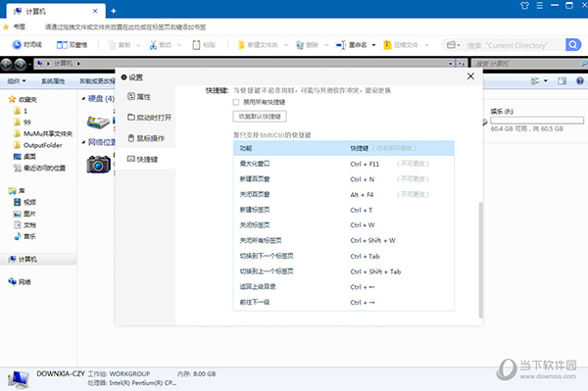Open a new tab with plus button
588x391 pixels.
tap(114, 11)
